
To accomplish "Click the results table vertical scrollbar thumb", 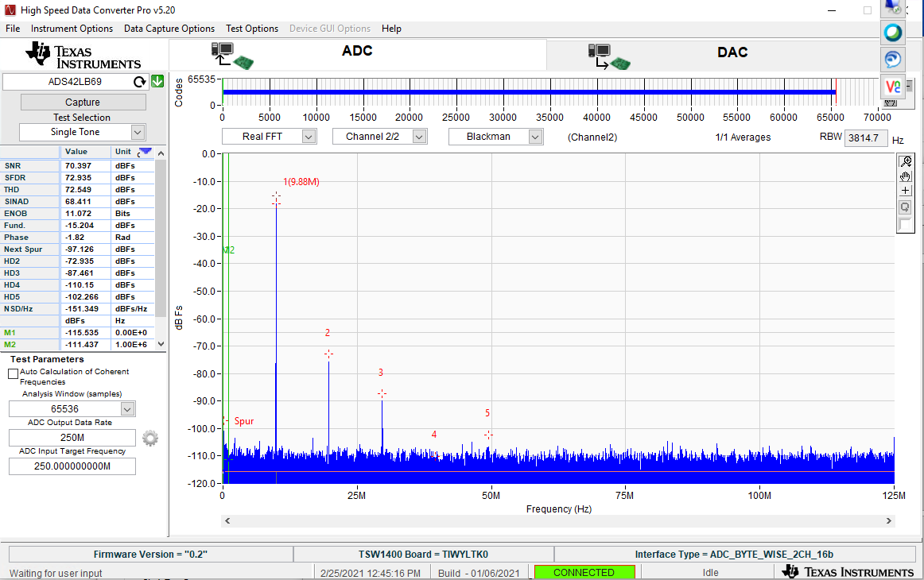I will click(161, 238).
